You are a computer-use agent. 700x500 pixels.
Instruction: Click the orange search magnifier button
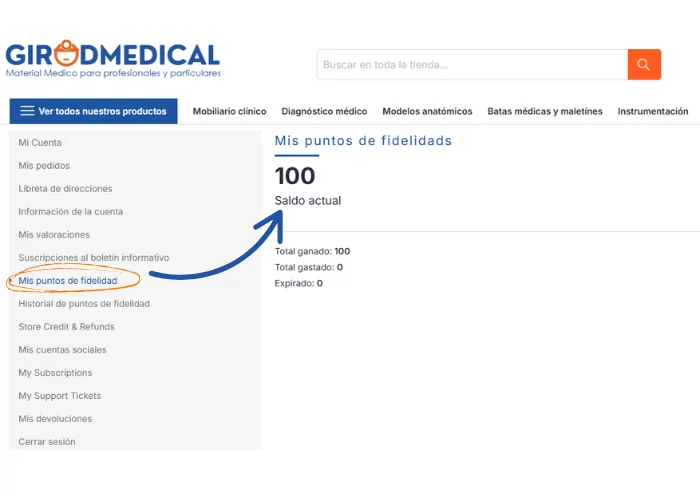point(644,65)
